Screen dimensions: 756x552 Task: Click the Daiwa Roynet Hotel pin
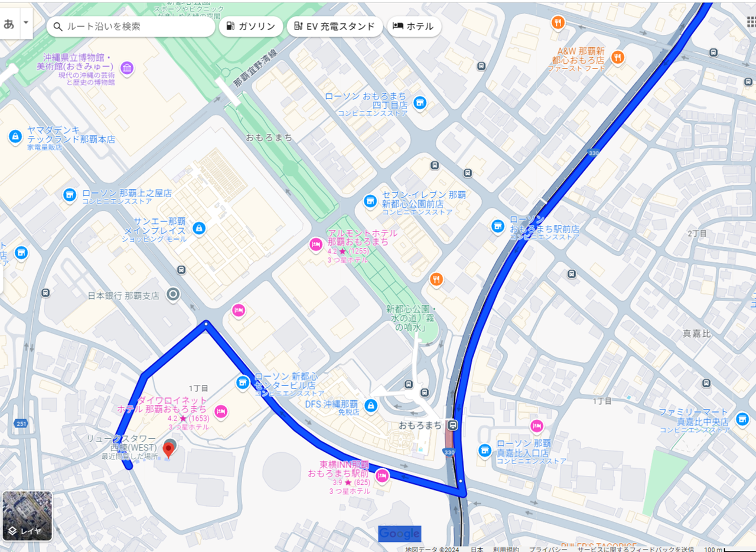click(x=221, y=411)
